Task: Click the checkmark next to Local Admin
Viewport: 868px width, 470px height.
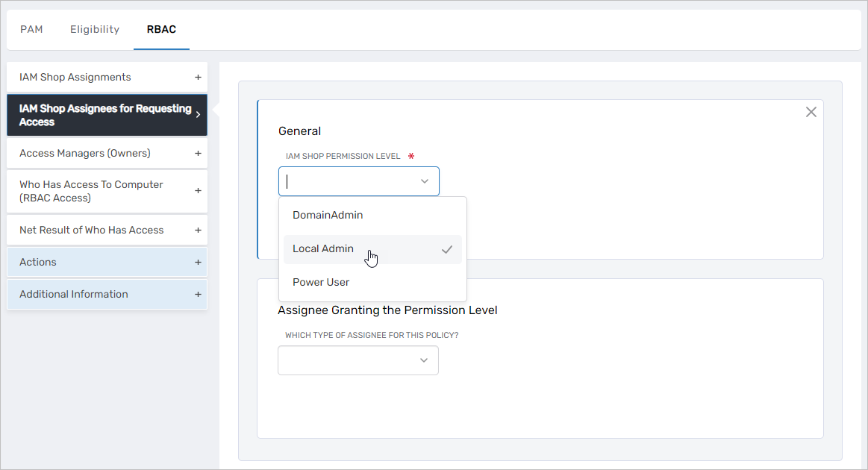Action: (446, 250)
